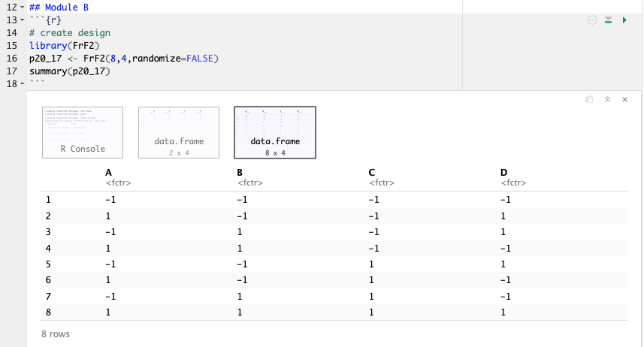Click fold marker at line 18

(21, 84)
